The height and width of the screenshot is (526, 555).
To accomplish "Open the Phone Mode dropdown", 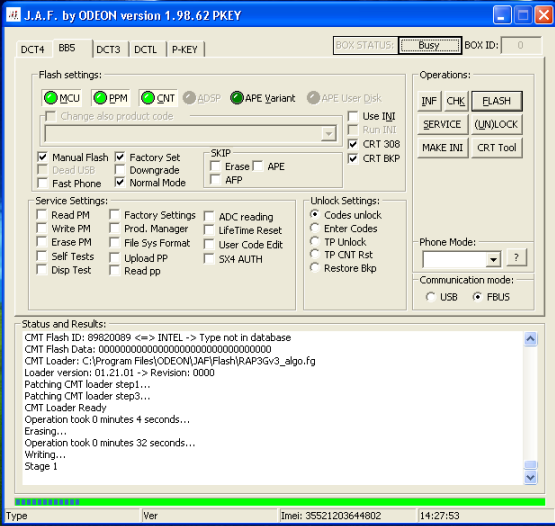I will coord(493,260).
